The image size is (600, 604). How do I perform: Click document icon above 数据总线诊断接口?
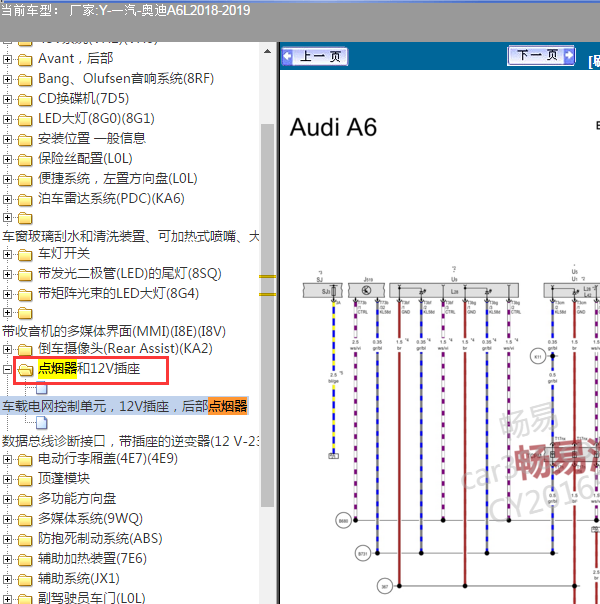point(42,423)
